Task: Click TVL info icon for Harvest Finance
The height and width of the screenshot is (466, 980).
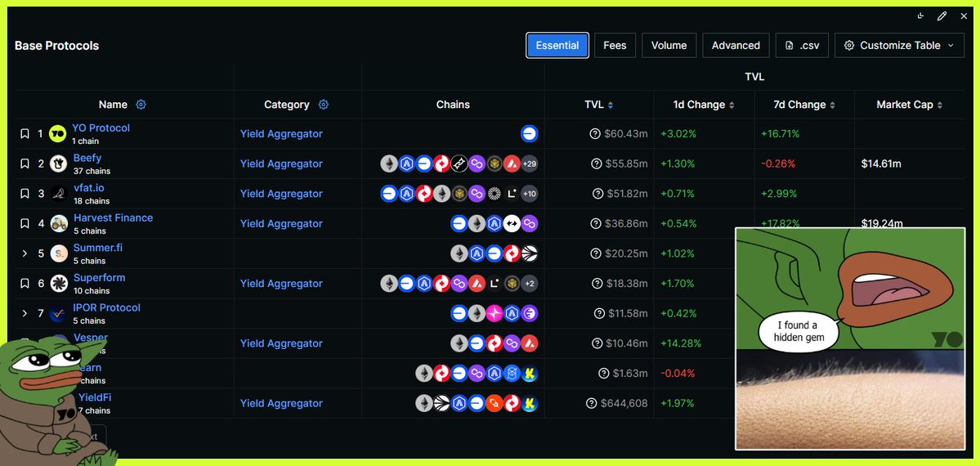Action: tap(596, 224)
